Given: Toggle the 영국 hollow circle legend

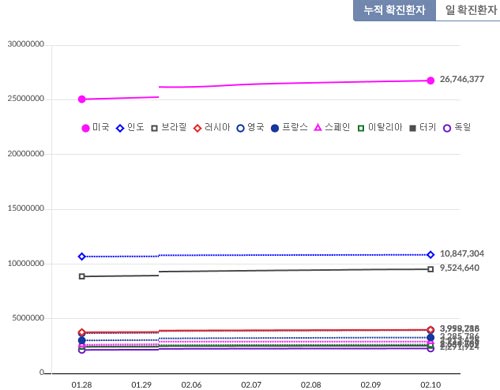Looking at the screenshot, I should (240, 128).
